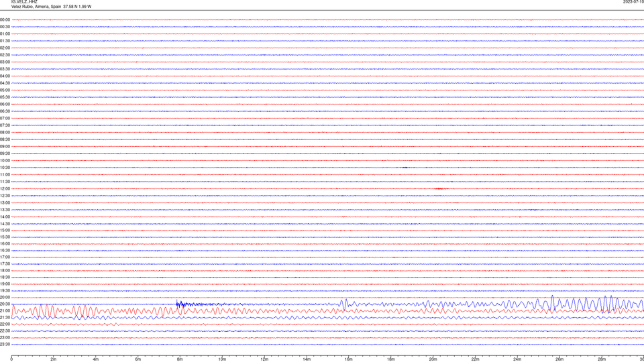Select the 10m axis tick label
The image size is (644, 362).
pos(222,359)
